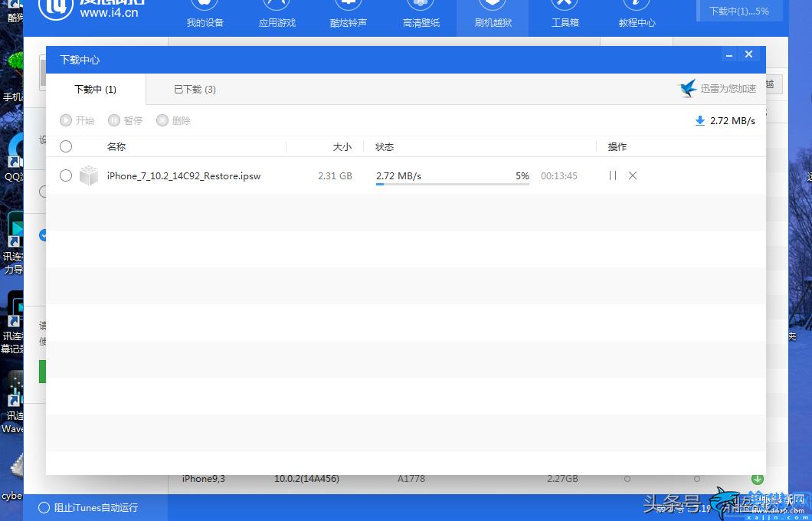Open 我的设备 in the top navigation
Screen dimensions: 812x521
(x=205, y=15)
